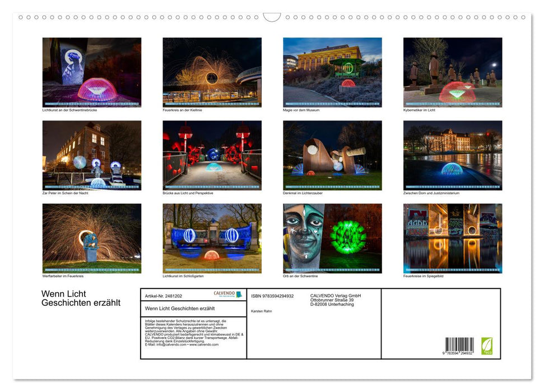
Task: Select the Brücke aus Licht und Perspektive photo
Action: point(212,155)
